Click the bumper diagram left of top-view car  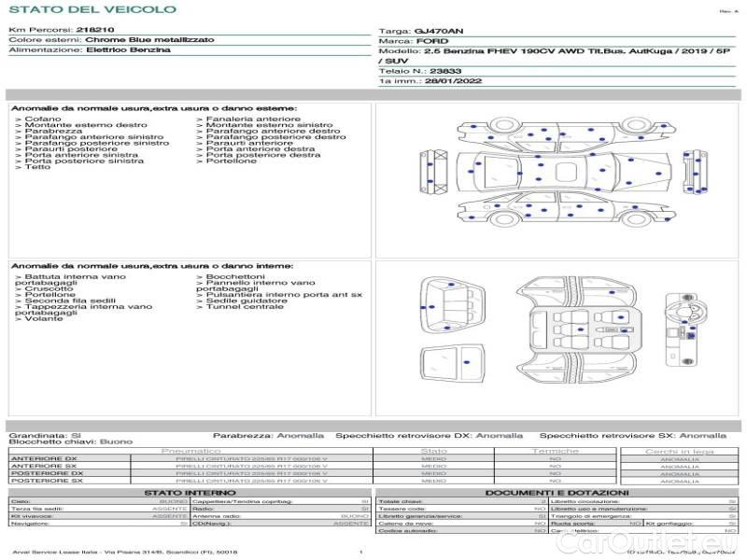coord(433,172)
